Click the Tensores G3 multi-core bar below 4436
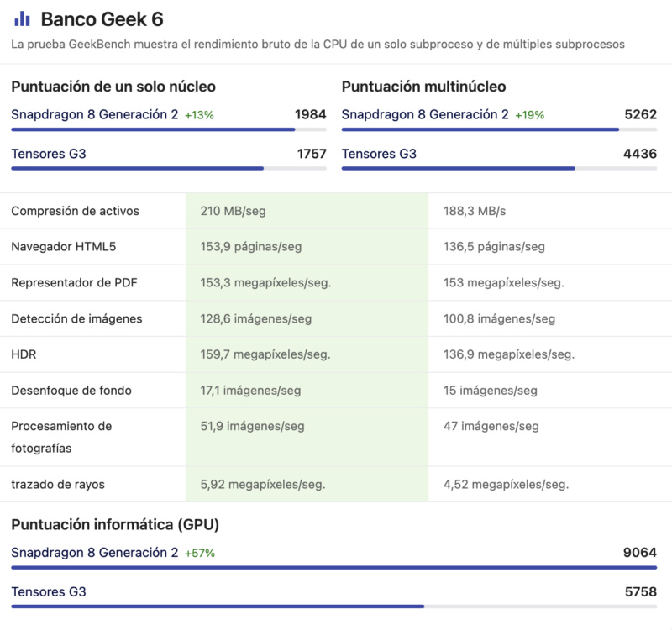This screenshot has height=630, width=672. (x=499, y=169)
